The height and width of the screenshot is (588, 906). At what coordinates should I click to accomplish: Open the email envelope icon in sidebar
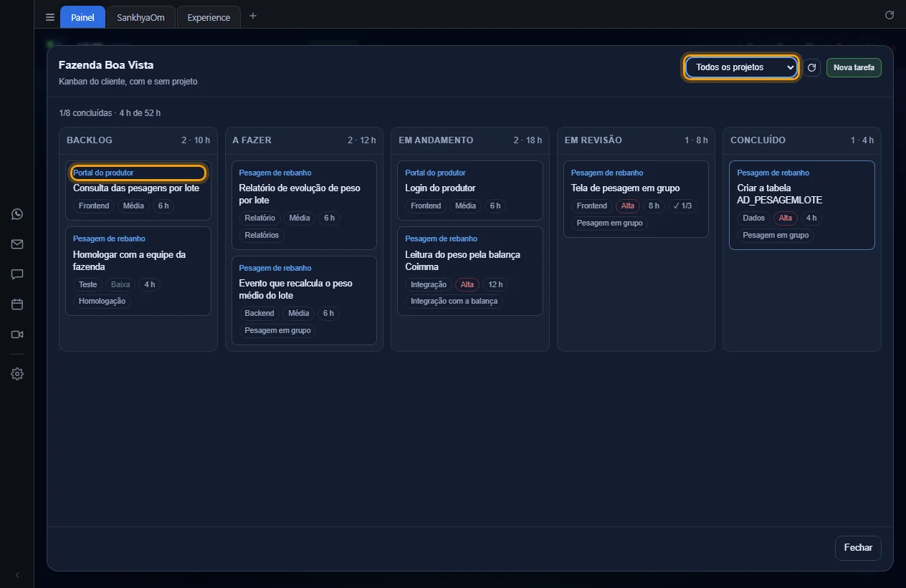tap(17, 244)
